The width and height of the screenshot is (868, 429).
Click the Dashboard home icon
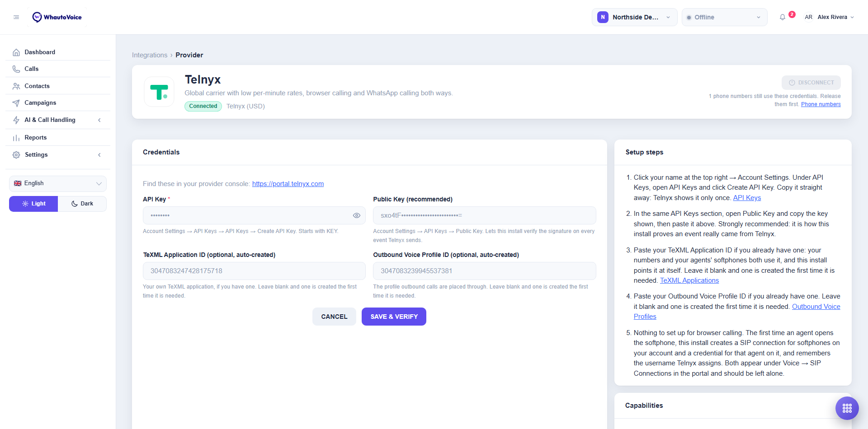16,52
